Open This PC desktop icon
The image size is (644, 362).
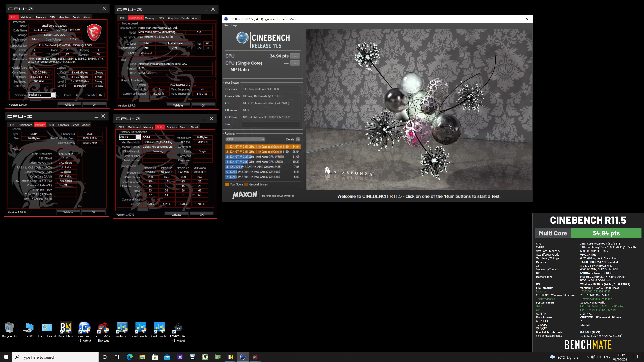(x=28, y=330)
